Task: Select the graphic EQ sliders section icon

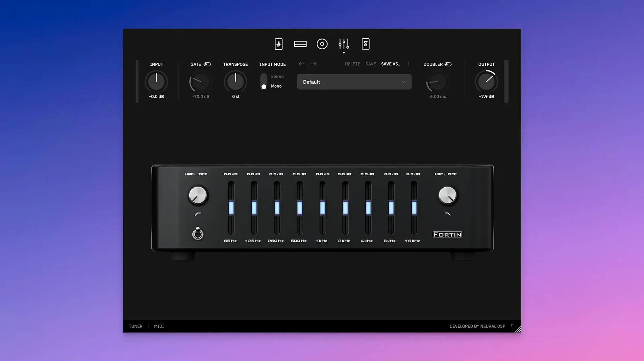Action: (x=344, y=44)
